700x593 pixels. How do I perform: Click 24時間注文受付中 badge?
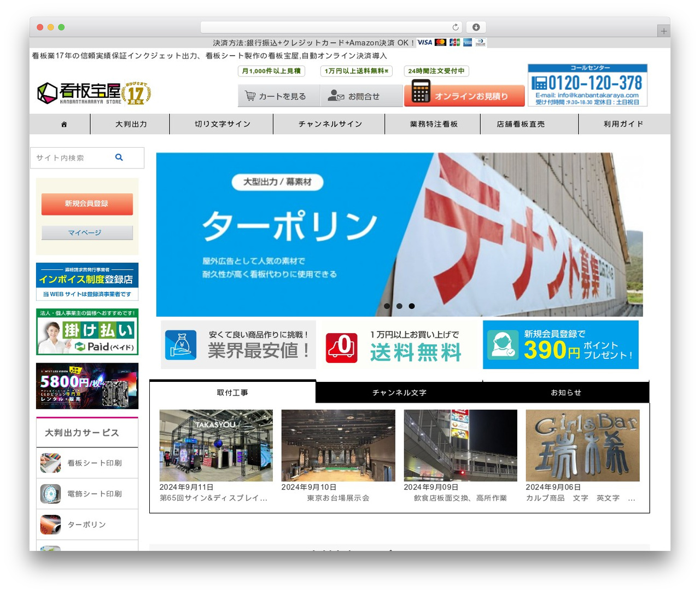(x=436, y=71)
